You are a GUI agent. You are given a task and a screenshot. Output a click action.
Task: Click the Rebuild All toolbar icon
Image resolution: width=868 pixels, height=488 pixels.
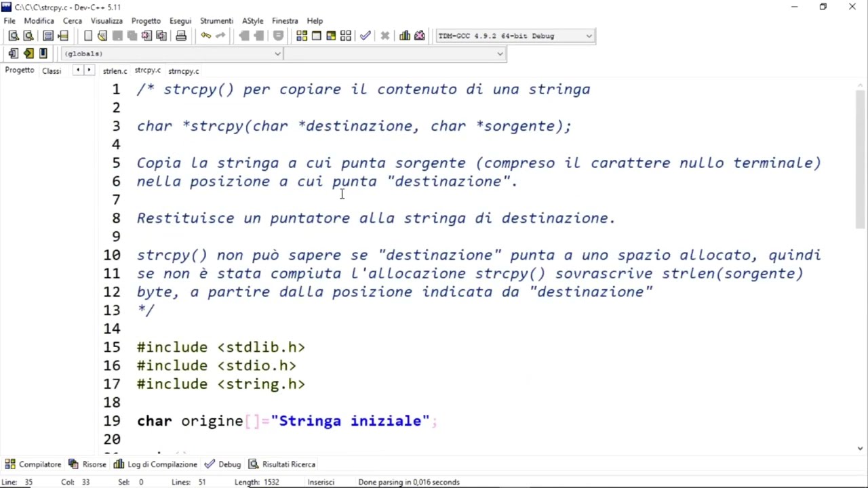click(346, 36)
